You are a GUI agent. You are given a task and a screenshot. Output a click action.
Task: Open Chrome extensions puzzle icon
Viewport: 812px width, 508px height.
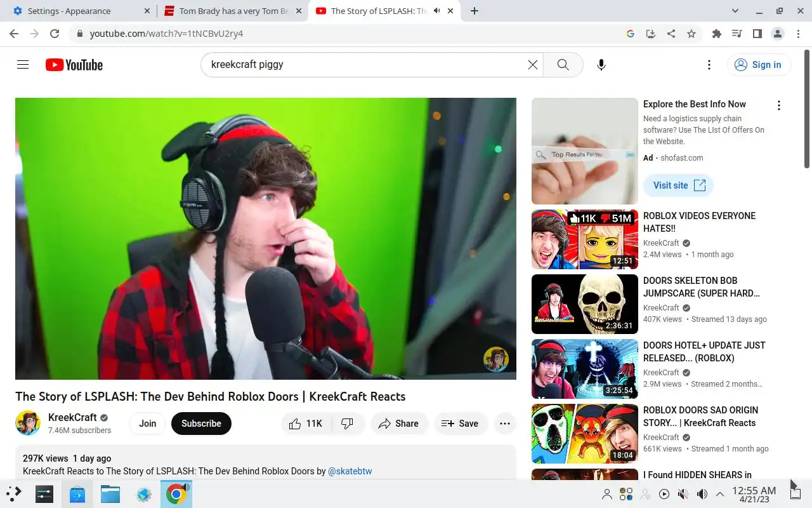coord(717,34)
